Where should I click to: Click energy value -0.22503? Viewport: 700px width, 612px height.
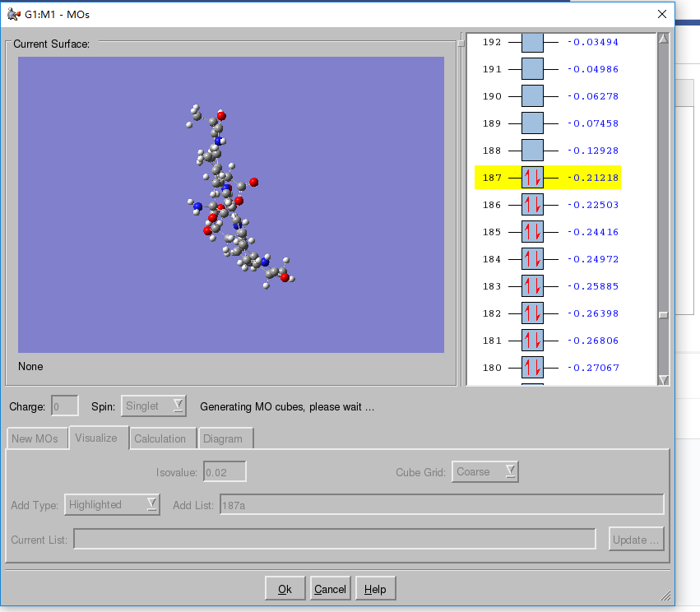click(x=593, y=205)
